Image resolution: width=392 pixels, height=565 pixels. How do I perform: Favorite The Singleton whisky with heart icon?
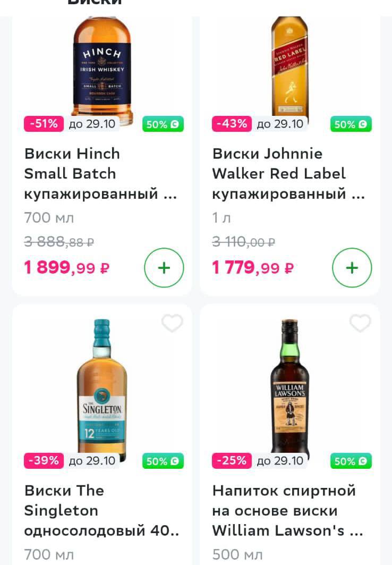172,323
